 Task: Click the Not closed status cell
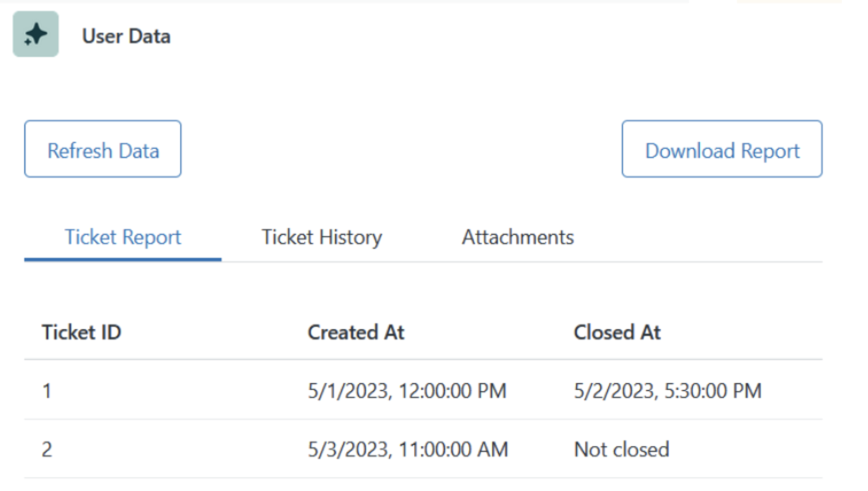(621, 450)
